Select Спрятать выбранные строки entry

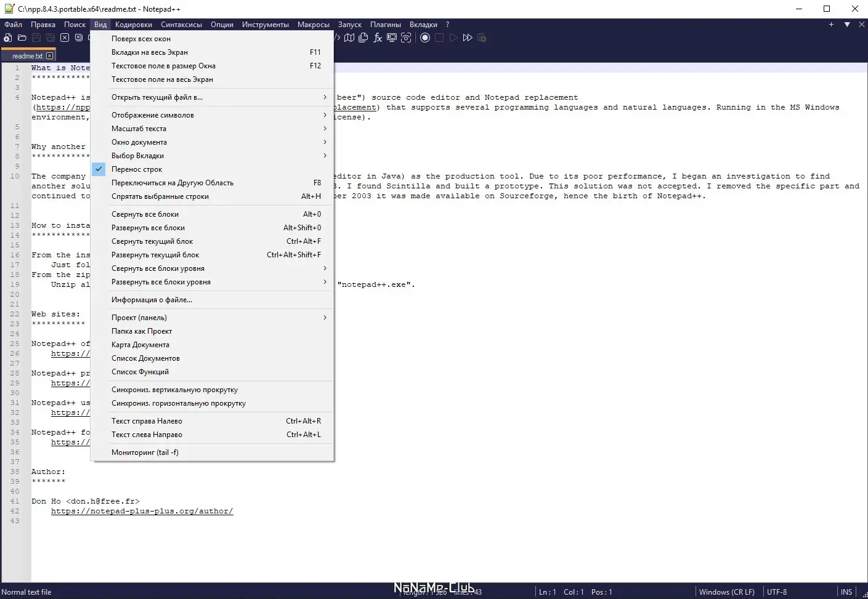click(212, 196)
